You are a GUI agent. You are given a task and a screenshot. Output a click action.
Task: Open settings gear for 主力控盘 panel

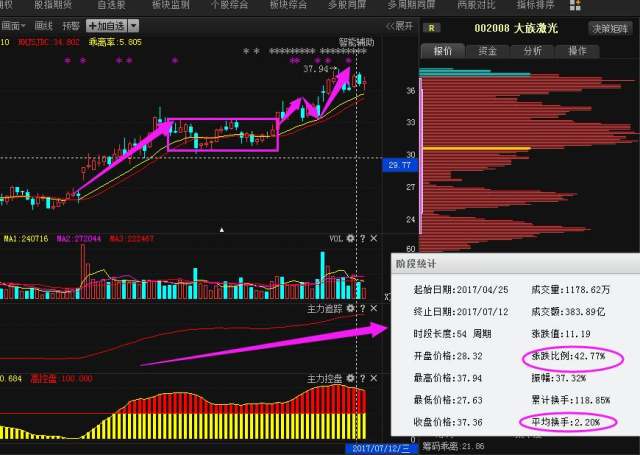pos(350,378)
